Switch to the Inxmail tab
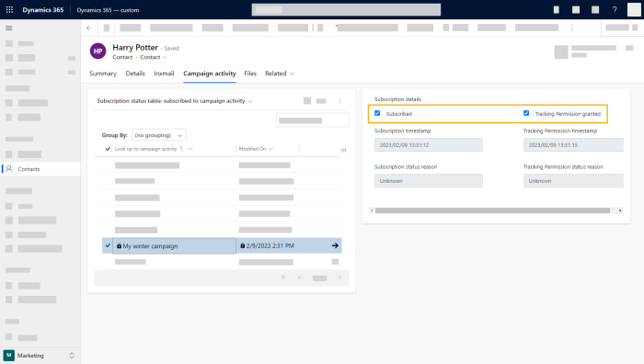The image size is (644, 364). (x=164, y=74)
